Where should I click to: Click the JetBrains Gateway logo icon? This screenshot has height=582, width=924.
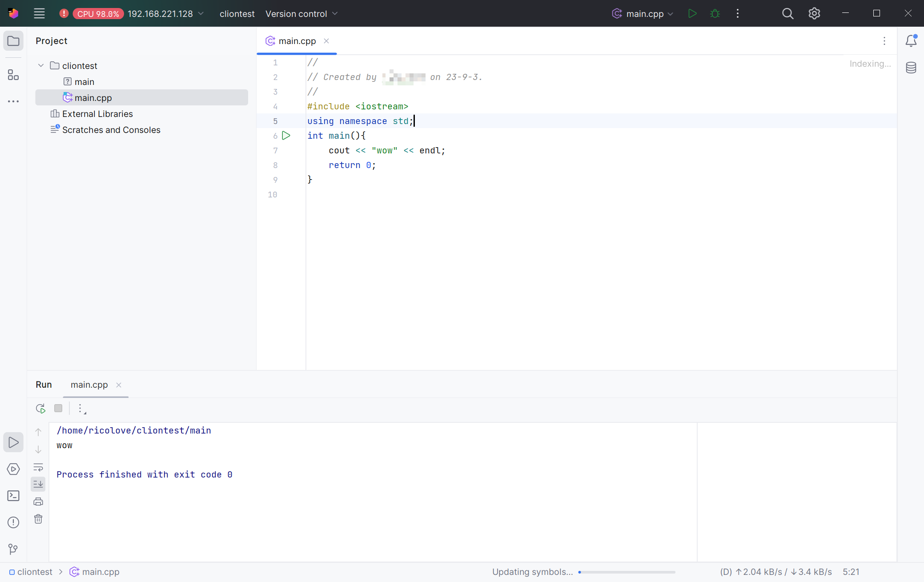[x=13, y=13]
